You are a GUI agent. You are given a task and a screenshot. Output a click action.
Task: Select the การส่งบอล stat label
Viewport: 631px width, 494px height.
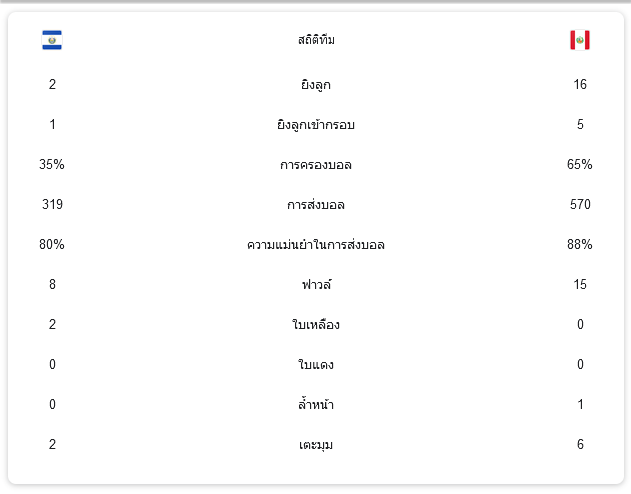point(316,204)
